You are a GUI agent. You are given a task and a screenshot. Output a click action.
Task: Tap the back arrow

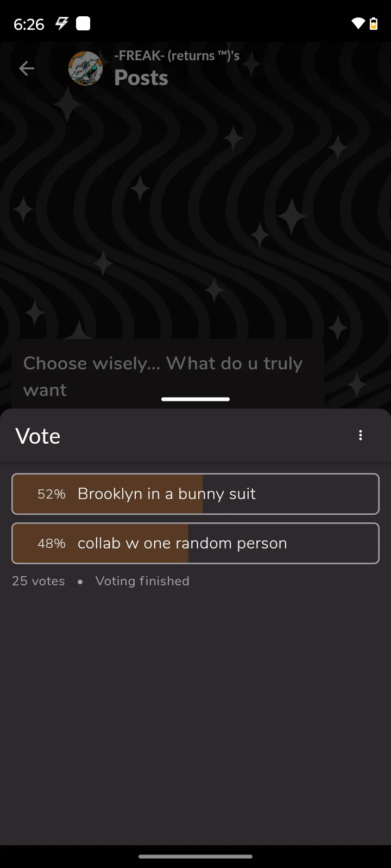(27, 68)
